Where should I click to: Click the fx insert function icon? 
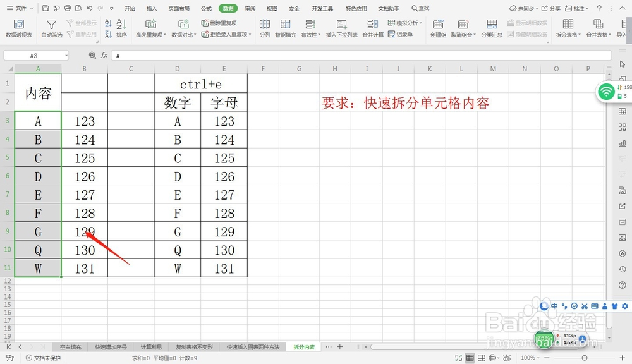(104, 55)
